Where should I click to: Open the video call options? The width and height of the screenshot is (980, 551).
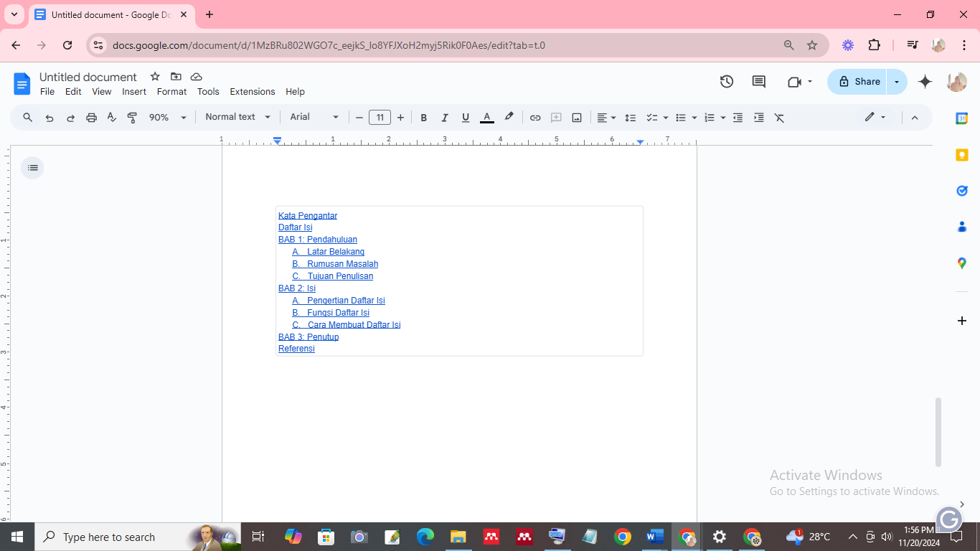click(x=799, y=82)
